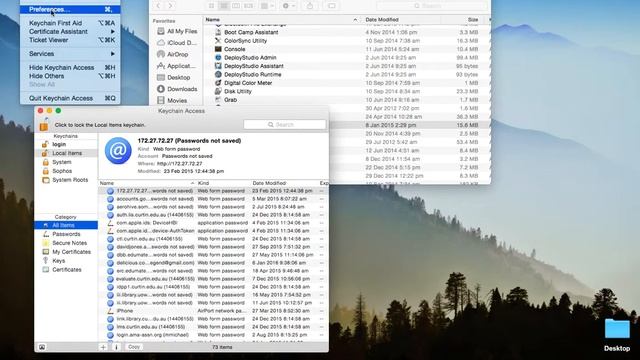This screenshot has height=360, width=640.
Task: Choose the Certificates category
Action: pos(66,270)
